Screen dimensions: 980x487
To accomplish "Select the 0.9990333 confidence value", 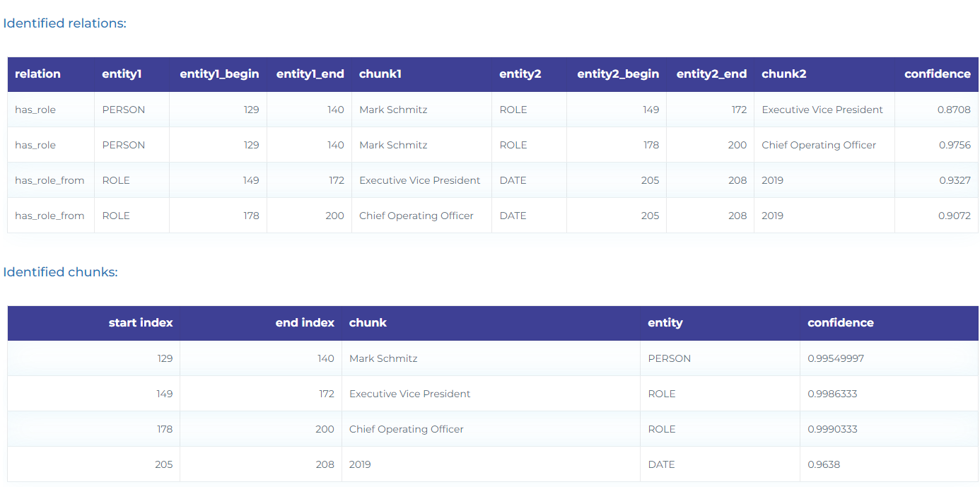I will 832,429.
